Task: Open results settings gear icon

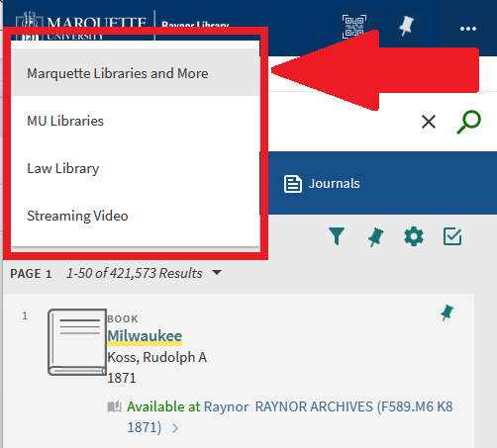Action: coord(414,236)
